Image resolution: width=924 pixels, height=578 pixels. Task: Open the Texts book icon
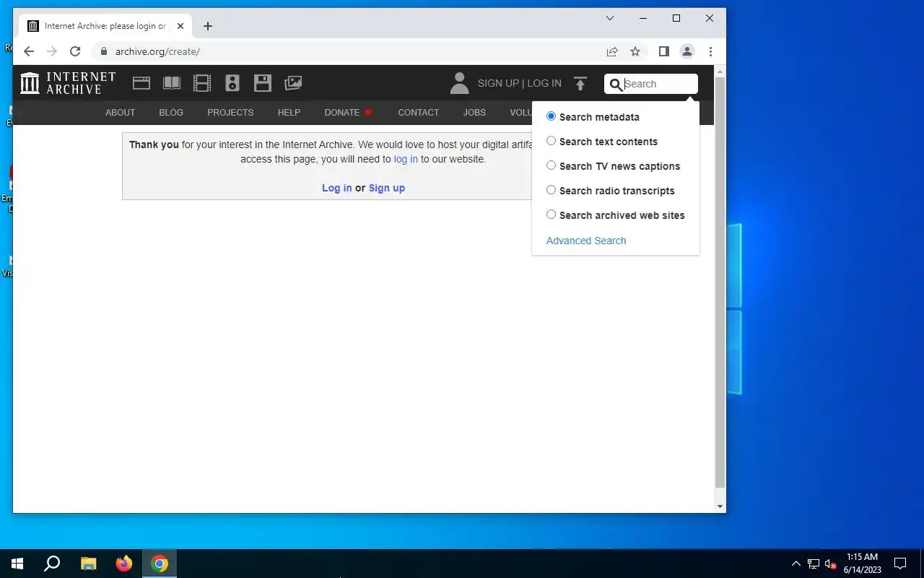coord(172,83)
